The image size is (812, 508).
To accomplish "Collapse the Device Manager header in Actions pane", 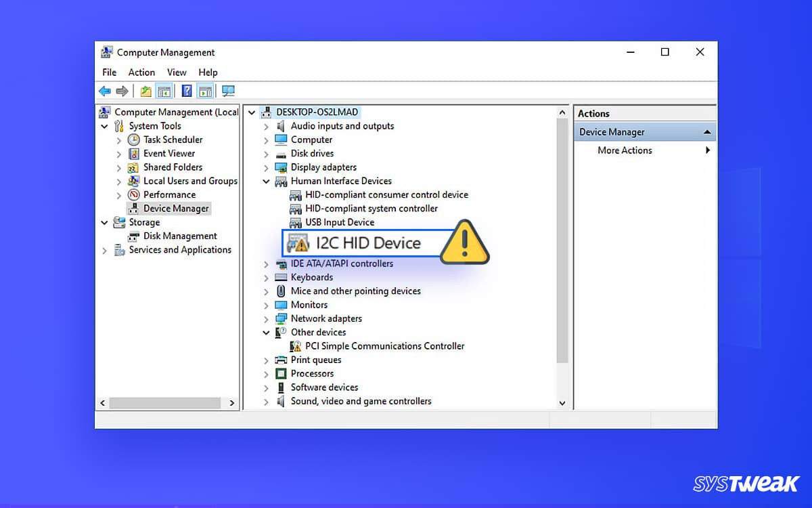I will (708, 131).
